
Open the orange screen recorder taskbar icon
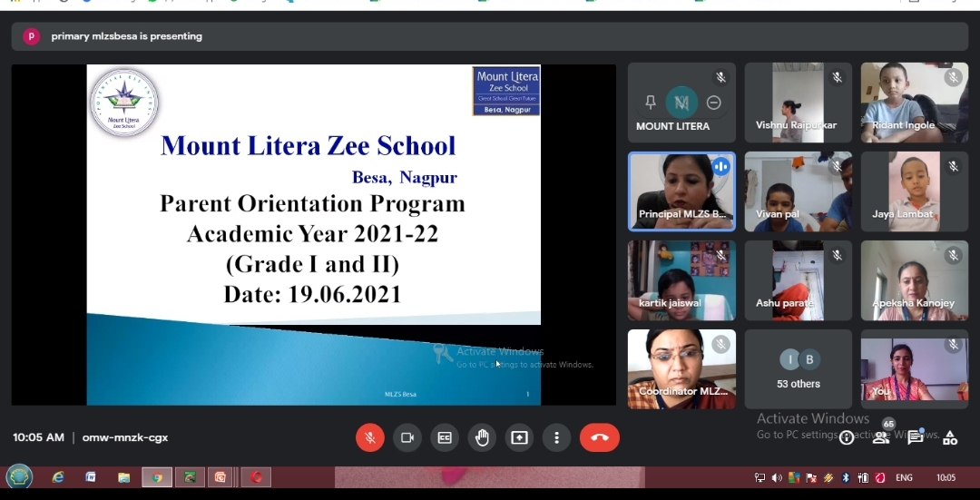click(220, 477)
